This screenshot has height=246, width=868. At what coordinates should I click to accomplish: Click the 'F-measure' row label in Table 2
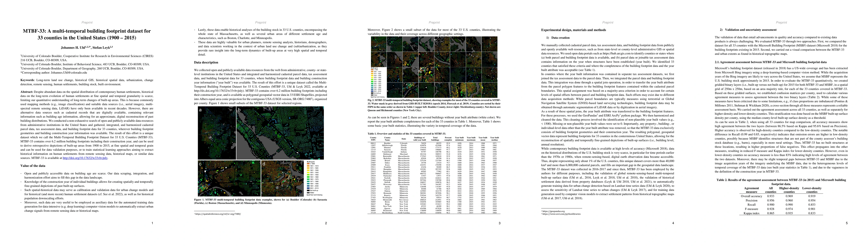(751, 209)
